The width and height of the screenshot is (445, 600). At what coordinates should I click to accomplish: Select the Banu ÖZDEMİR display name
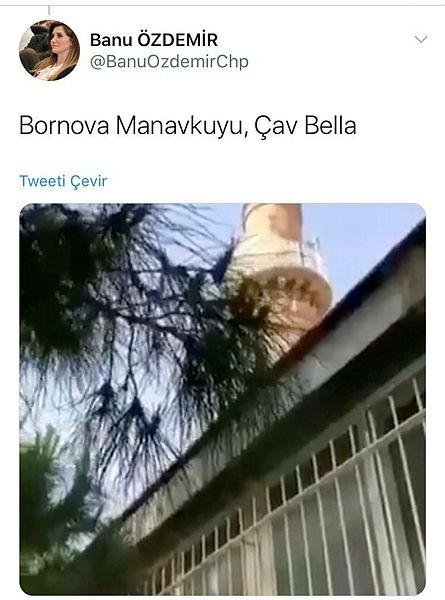[x=154, y=40]
